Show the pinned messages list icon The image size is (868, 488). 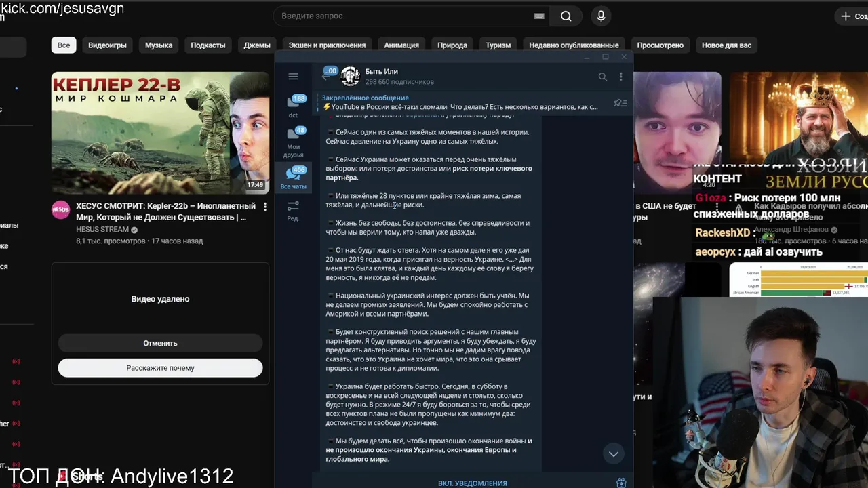(x=620, y=103)
